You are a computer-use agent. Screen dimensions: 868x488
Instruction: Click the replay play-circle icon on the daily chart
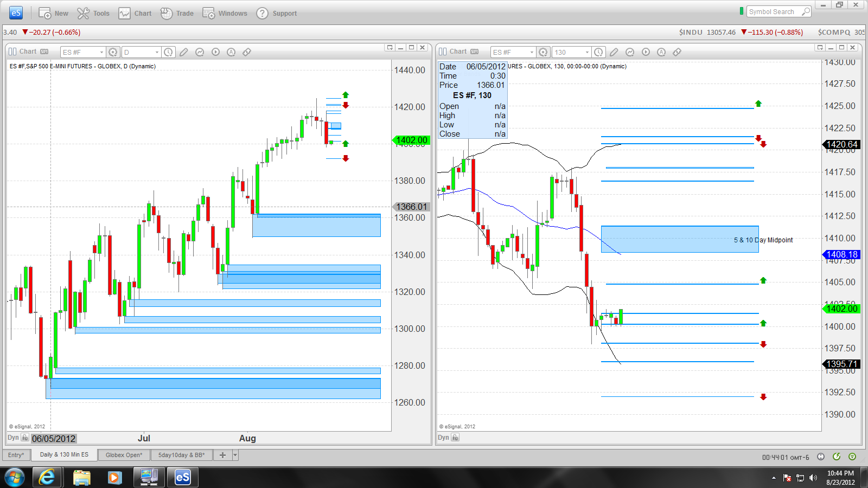click(x=215, y=52)
